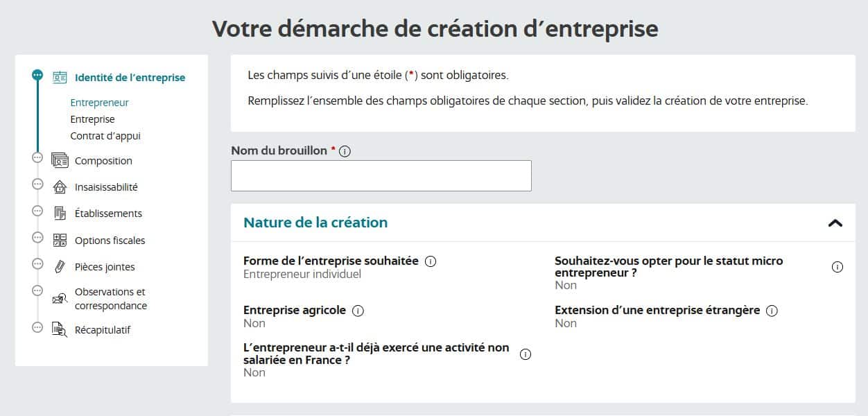Image resolution: width=868 pixels, height=416 pixels.
Task: Open the Entrepreneur section
Action: 99,102
